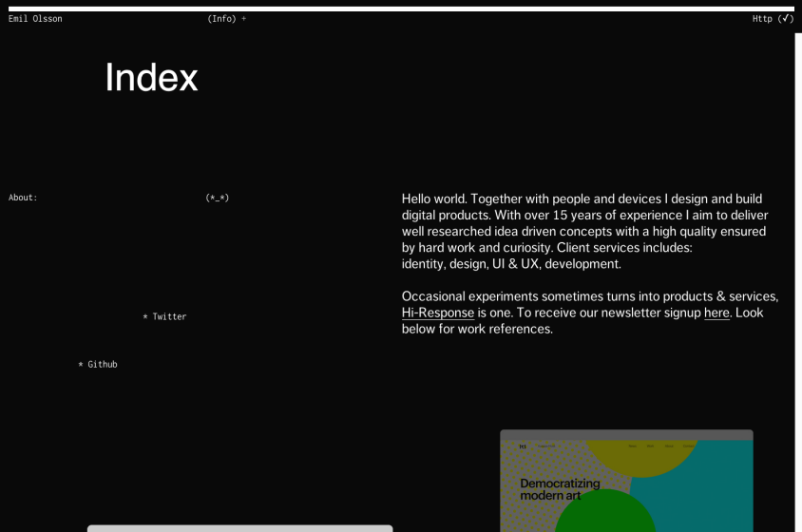Click the Emil Olsson site name
The height and width of the screenshot is (532, 802).
pos(35,19)
